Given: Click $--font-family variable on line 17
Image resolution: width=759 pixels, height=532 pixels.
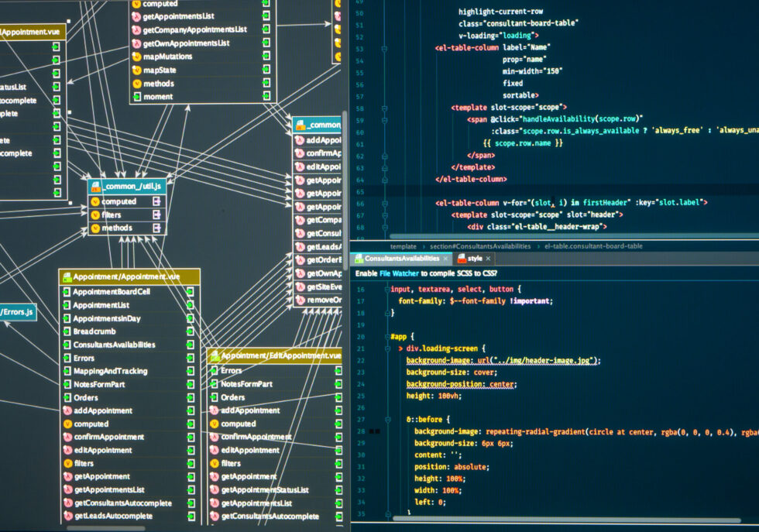Looking at the screenshot, I should click(x=478, y=301).
